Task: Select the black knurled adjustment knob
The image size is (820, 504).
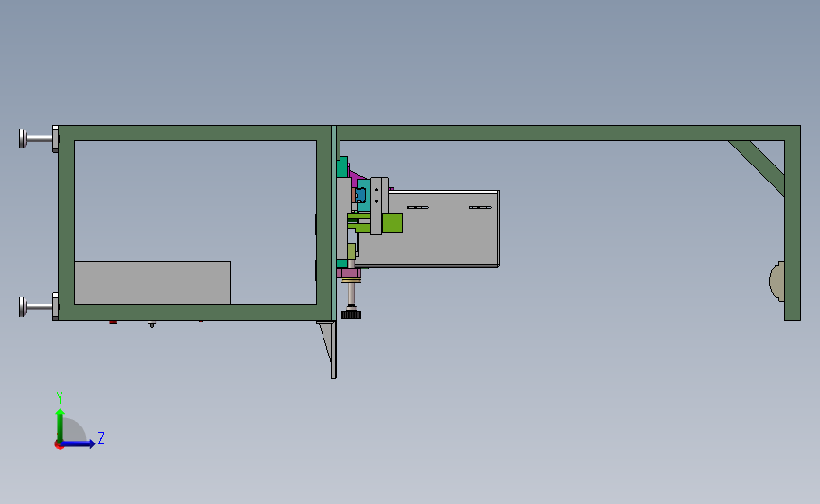Action: pyautogui.click(x=352, y=314)
